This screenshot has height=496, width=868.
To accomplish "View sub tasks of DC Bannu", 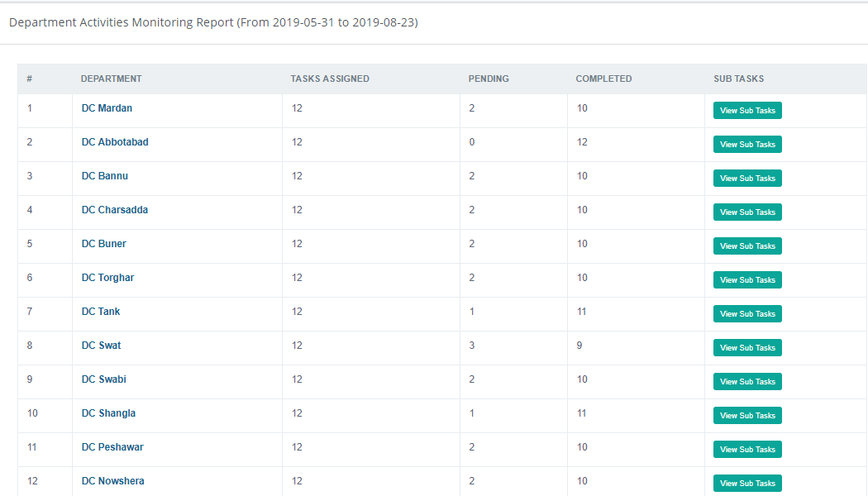I will pyautogui.click(x=747, y=179).
